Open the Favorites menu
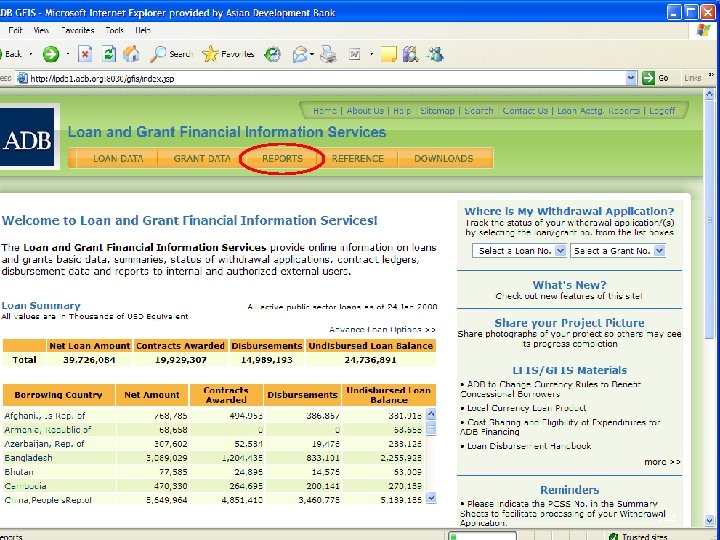This screenshot has height=540, width=720. pyautogui.click(x=78, y=30)
